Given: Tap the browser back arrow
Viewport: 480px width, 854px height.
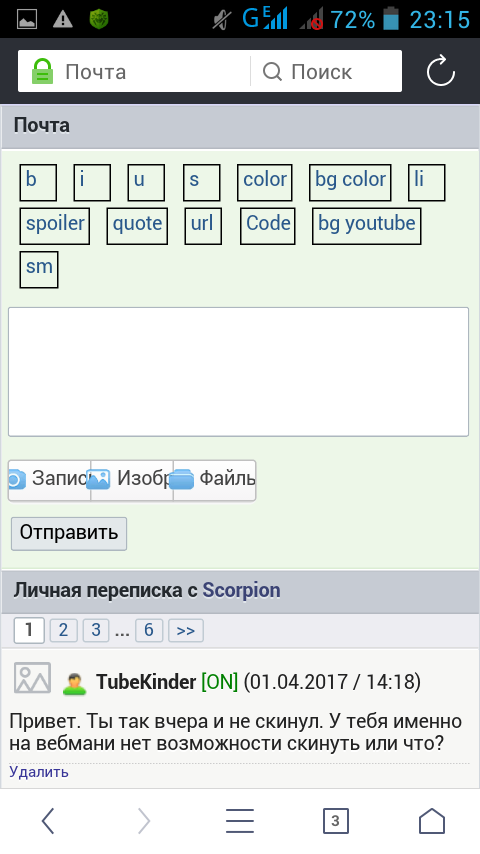Looking at the screenshot, I should pos(48,821).
